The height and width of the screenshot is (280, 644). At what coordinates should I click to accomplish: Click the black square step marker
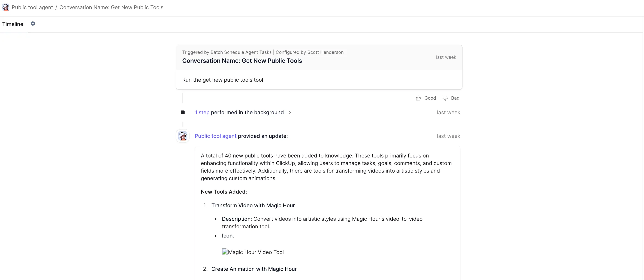pyautogui.click(x=182, y=112)
